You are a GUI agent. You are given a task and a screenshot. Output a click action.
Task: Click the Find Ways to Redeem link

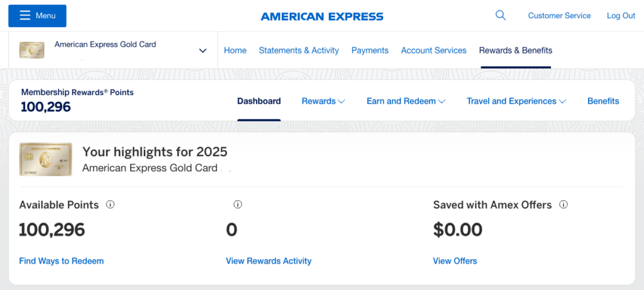click(x=62, y=261)
